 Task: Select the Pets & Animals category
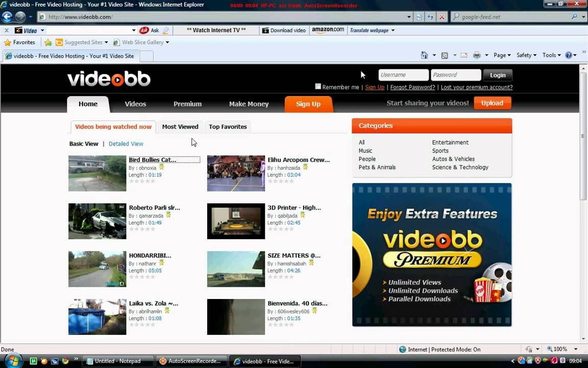pyautogui.click(x=377, y=168)
